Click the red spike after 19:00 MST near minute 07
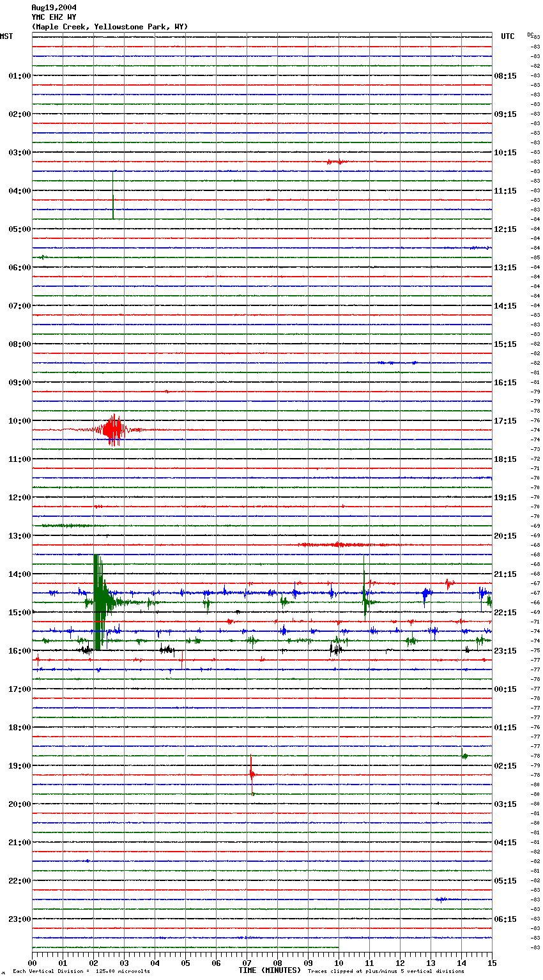The image size is (543, 980). point(252,774)
